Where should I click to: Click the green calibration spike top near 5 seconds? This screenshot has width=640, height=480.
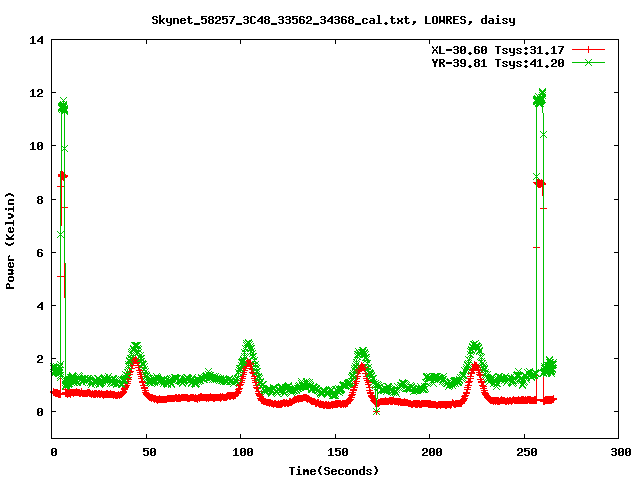pos(63,102)
